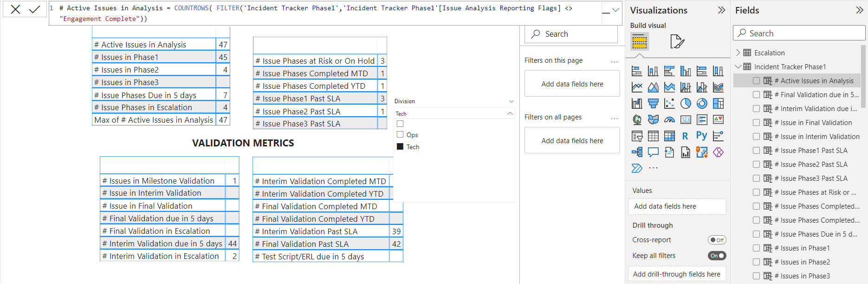Click Add drill-through fields here
The width and height of the screenshot is (868, 284).
(x=677, y=274)
